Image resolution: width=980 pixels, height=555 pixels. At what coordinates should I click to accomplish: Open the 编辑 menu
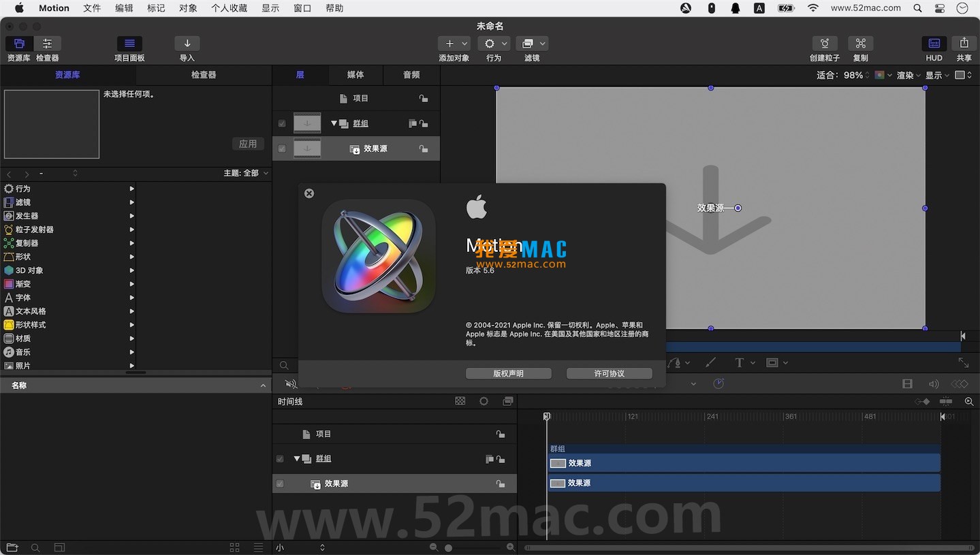(124, 8)
